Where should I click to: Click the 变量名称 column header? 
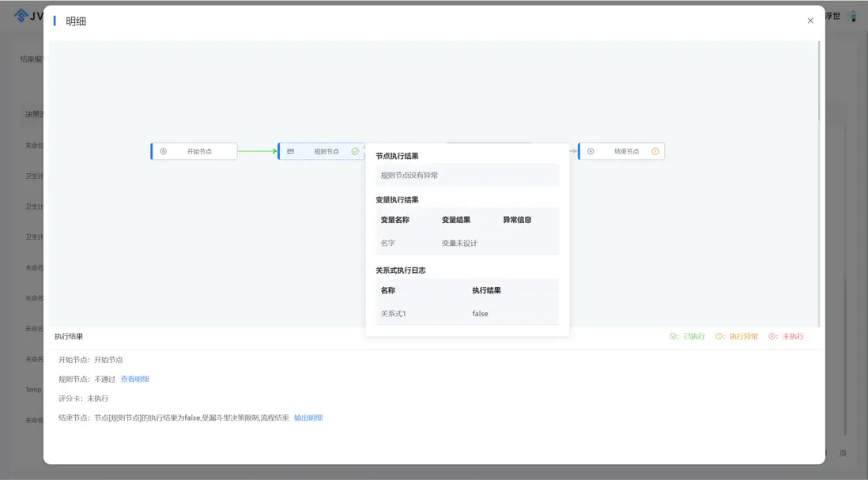click(x=394, y=220)
